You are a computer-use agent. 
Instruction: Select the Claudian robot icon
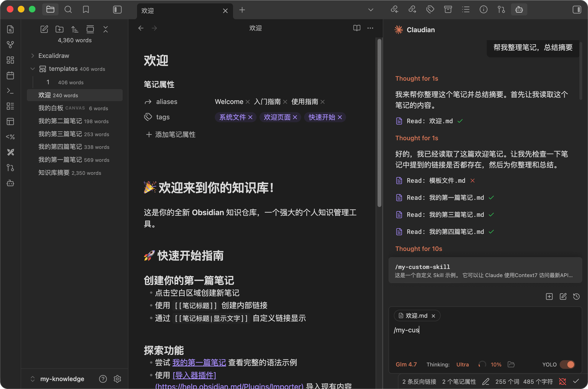[519, 9]
